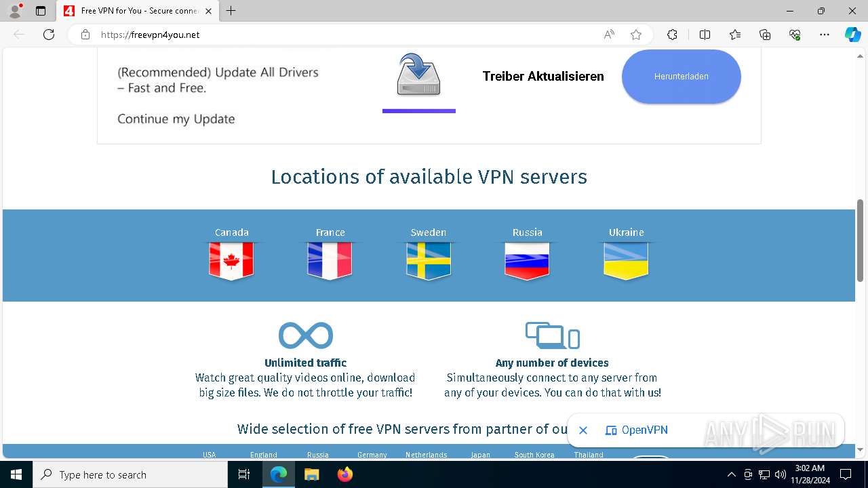868x488 pixels.
Task: Click the Any number of devices heading
Action: coord(552,363)
